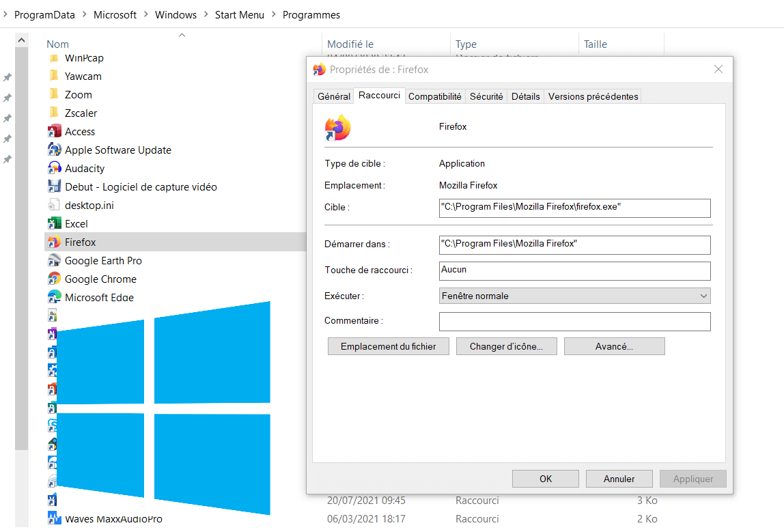
Task: Click the Zoom folder icon
Action: pyautogui.click(x=54, y=94)
